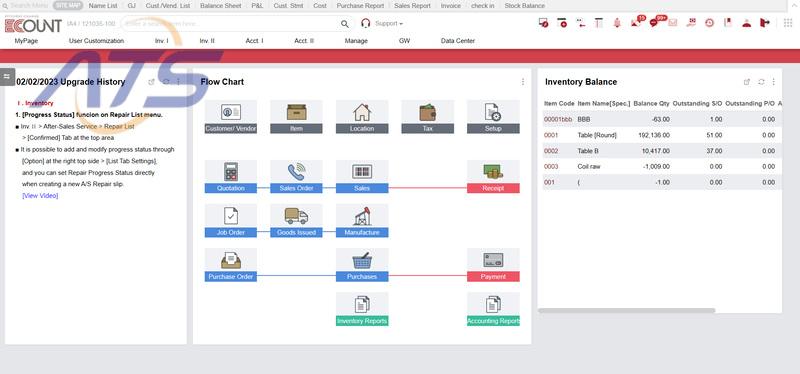Open Balance Sheet shortcut link
The width and height of the screenshot is (800, 374).
click(221, 6)
